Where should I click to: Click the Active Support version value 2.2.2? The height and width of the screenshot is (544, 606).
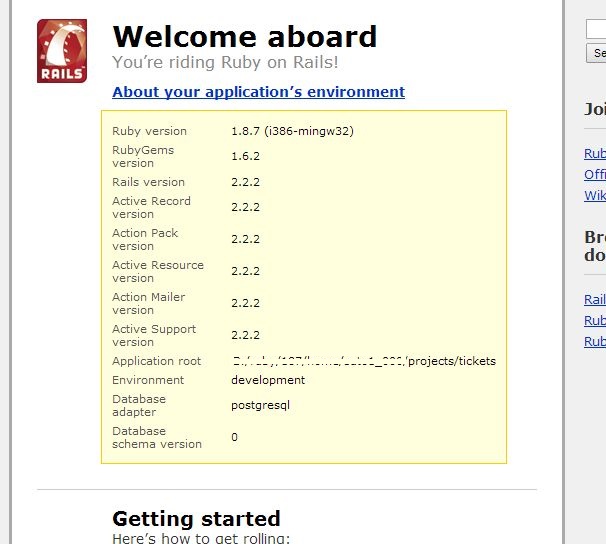pyautogui.click(x=245, y=335)
